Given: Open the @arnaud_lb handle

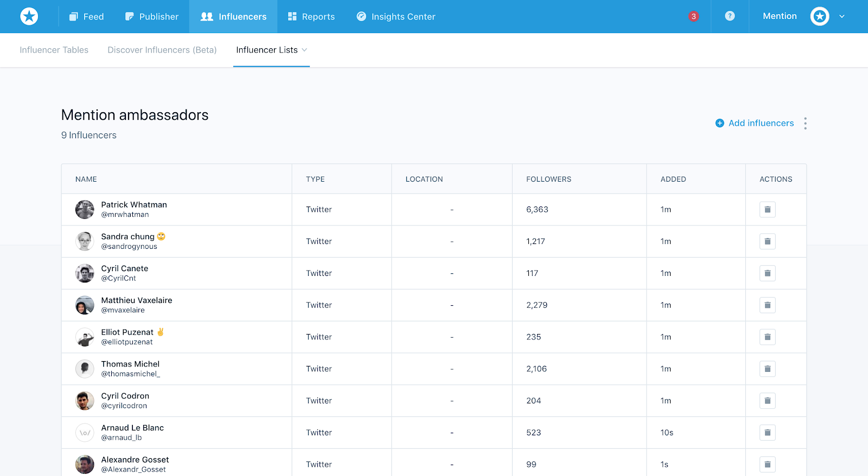Looking at the screenshot, I should click(122, 438).
